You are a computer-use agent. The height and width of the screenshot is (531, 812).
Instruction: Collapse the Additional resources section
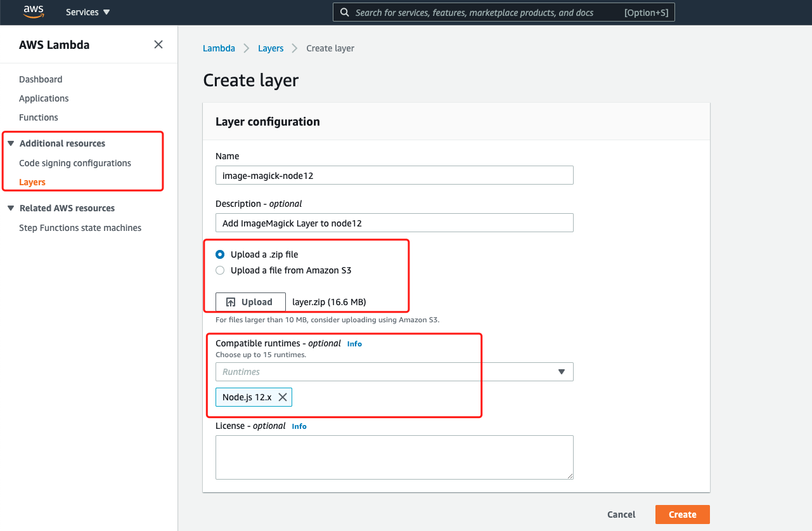click(11, 143)
